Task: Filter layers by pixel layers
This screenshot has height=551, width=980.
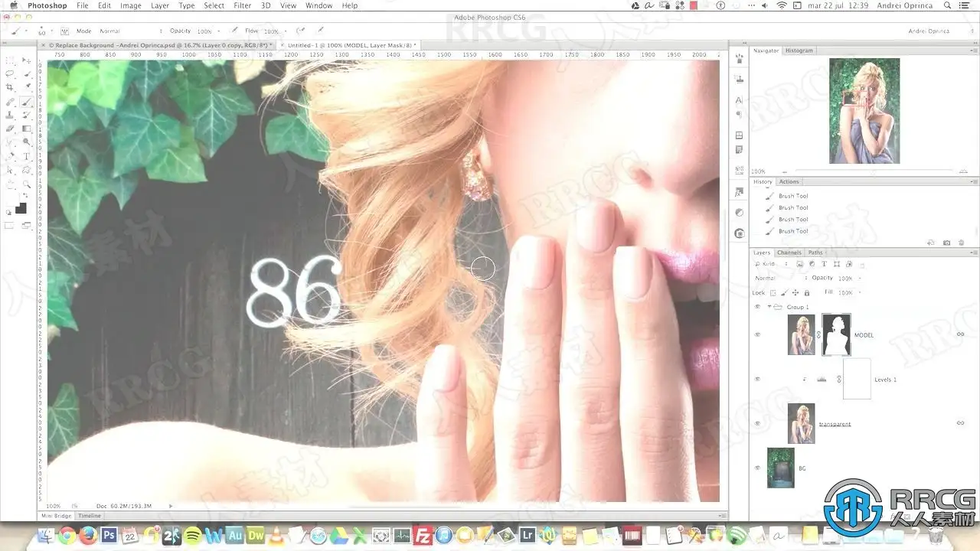Action: (x=799, y=264)
